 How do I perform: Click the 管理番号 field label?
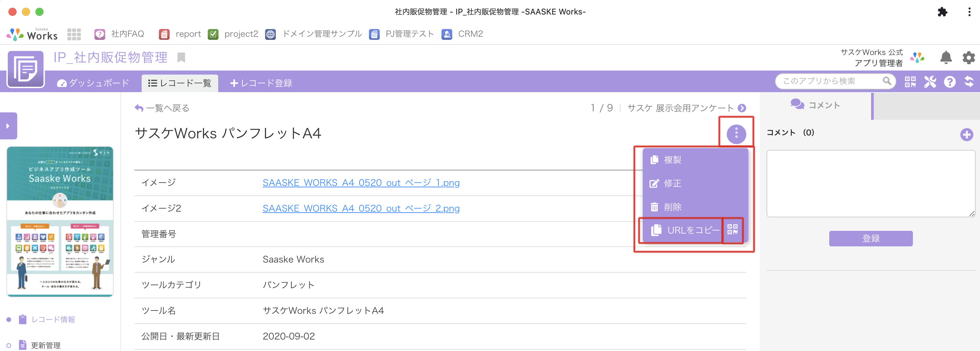[x=158, y=234]
